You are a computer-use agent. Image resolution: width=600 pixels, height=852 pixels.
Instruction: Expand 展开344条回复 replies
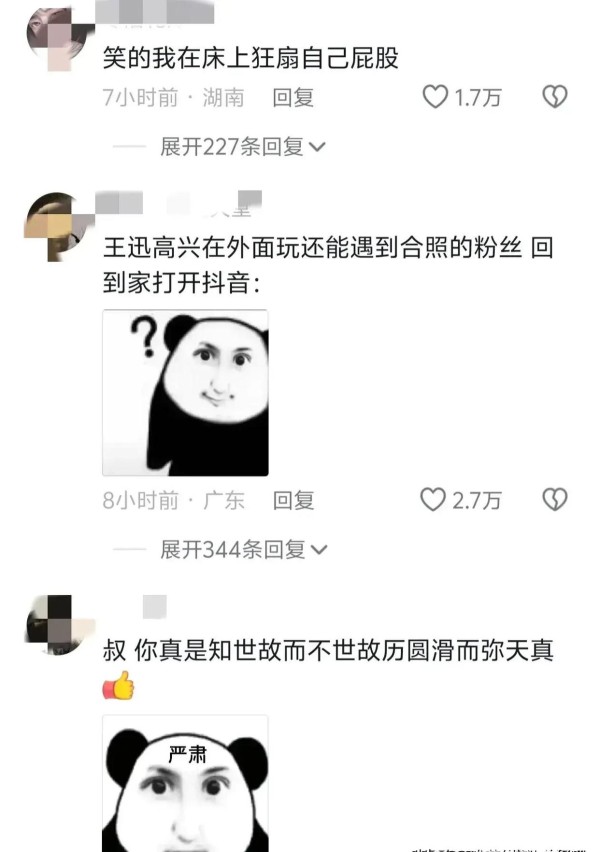click(x=243, y=550)
